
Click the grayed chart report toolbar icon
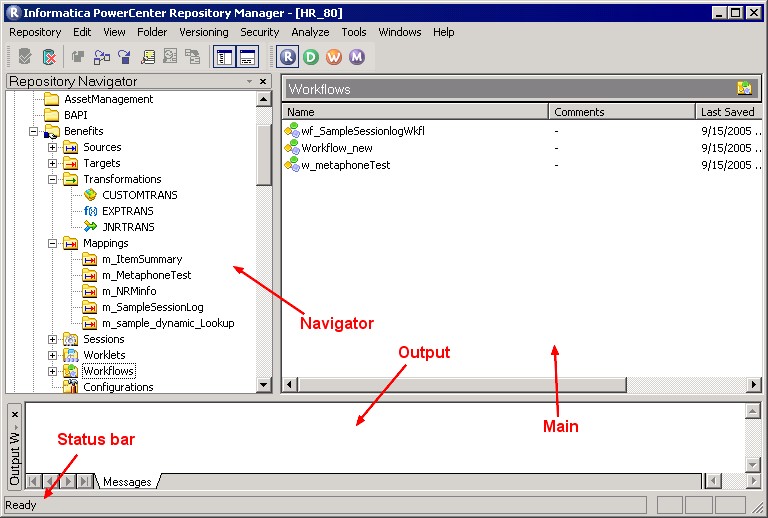coord(170,57)
